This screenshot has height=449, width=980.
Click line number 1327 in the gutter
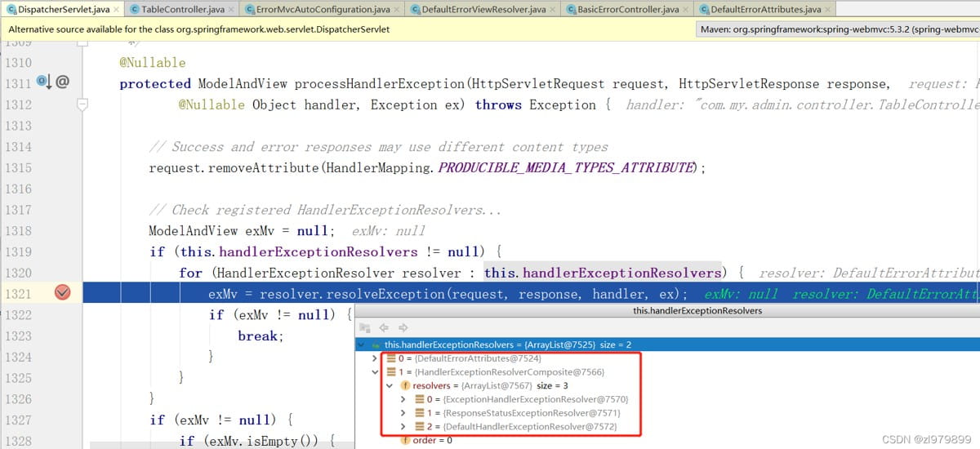click(x=17, y=420)
